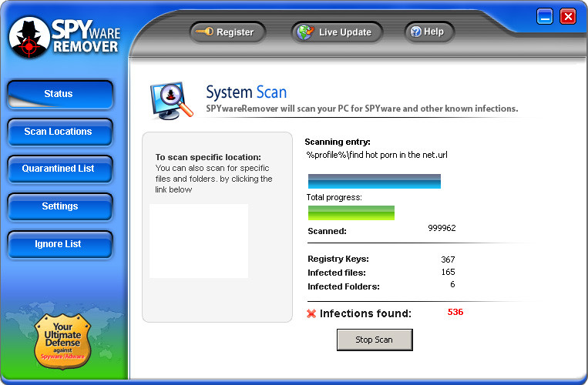Click the 'Infected Folders:' label
This screenshot has width=588, height=385.
tap(344, 286)
